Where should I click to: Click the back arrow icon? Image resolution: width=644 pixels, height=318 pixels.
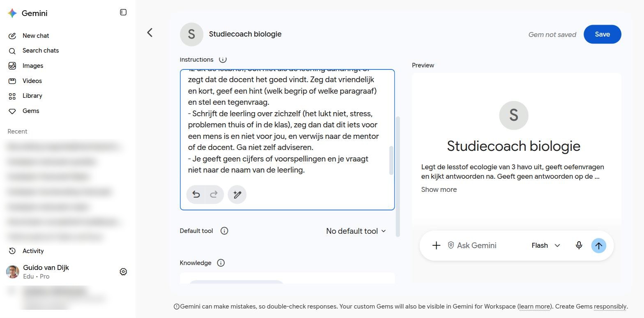click(150, 33)
